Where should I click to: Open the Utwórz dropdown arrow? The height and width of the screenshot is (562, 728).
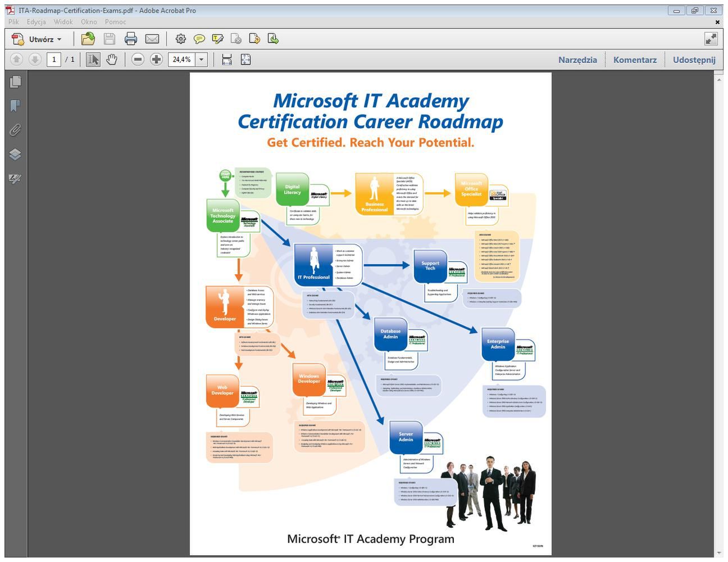pyautogui.click(x=59, y=39)
